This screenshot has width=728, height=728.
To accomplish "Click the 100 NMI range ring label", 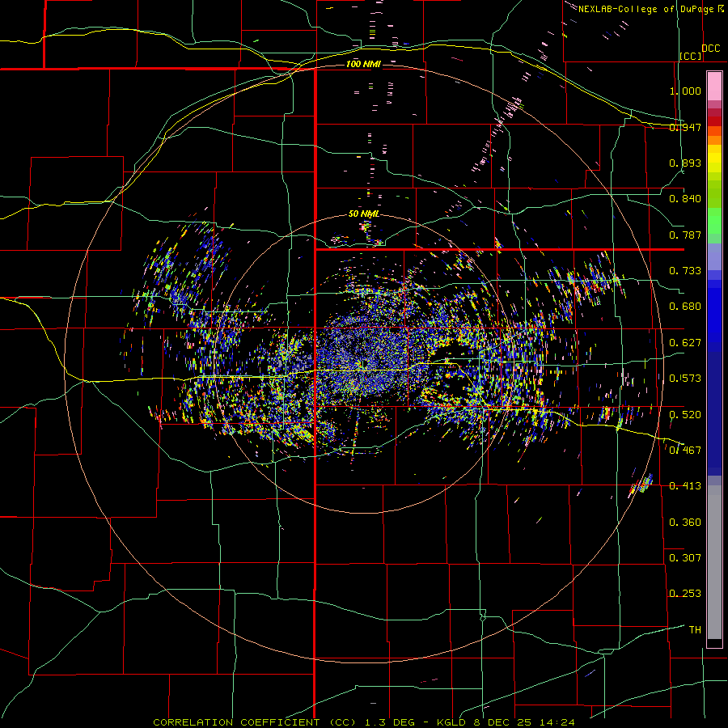I will click(x=363, y=64).
